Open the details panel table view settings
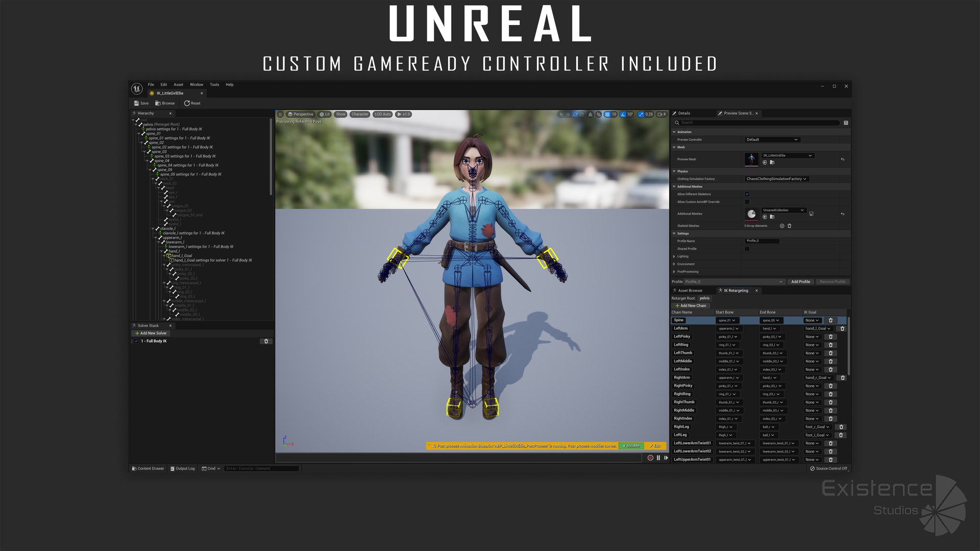This screenshot has height=551, width=980. [x=846, y=122]
